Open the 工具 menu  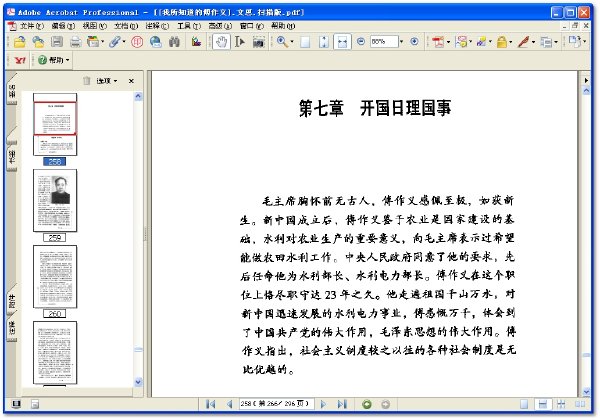pyautogui.click(x=189, y=26)
